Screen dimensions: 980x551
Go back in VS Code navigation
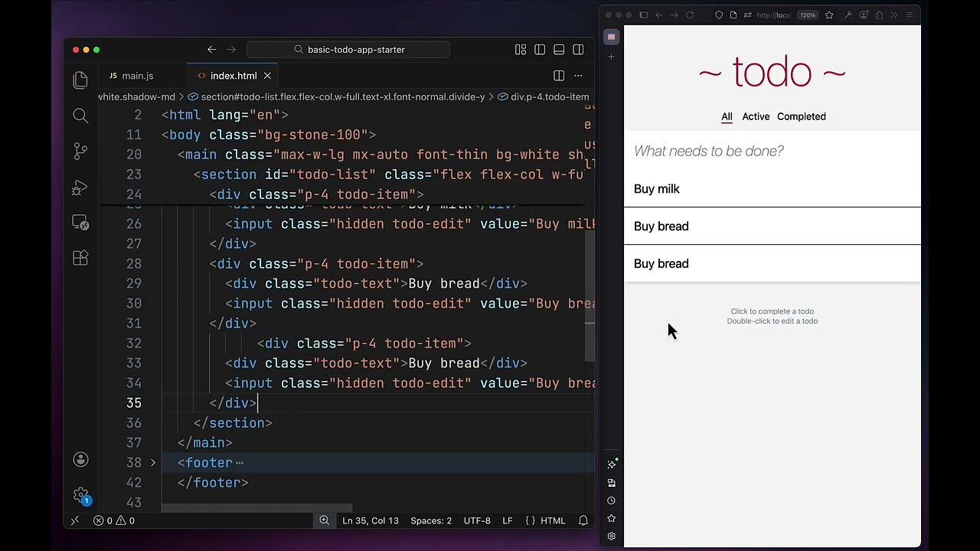[x=212, y=50]
